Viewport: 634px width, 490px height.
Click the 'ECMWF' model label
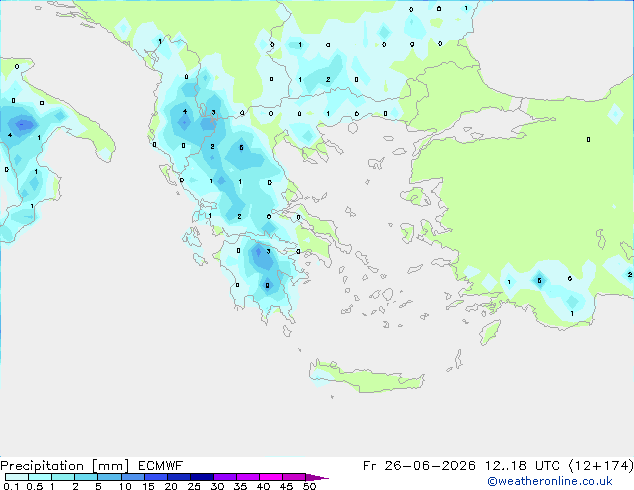pyautogui.click(x=161, y=466)
